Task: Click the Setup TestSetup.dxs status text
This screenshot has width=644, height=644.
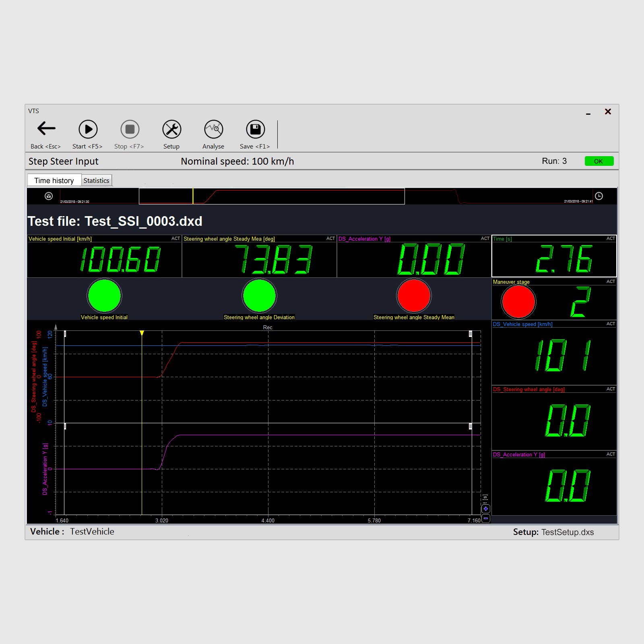Action: (x=553, y=532)
